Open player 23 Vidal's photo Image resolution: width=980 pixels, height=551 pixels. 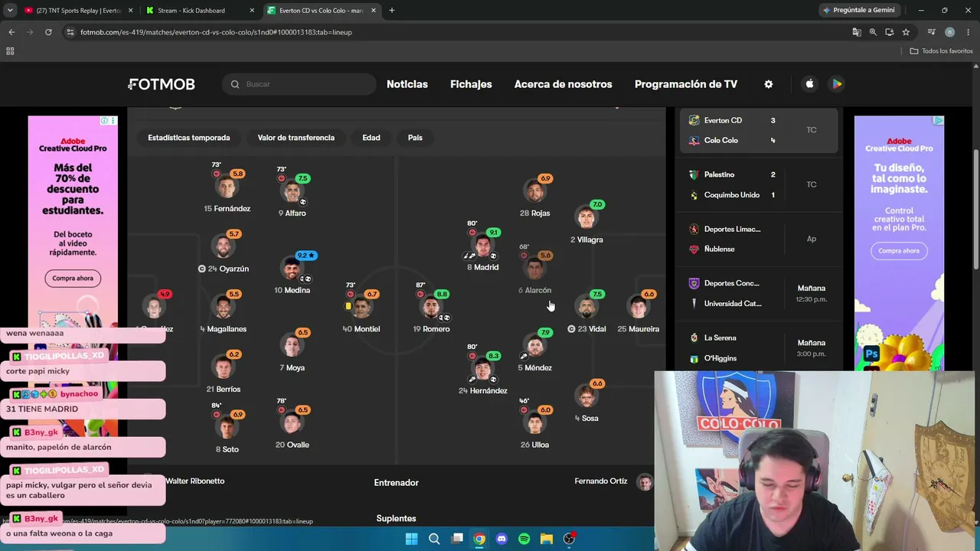coord(586,307)
